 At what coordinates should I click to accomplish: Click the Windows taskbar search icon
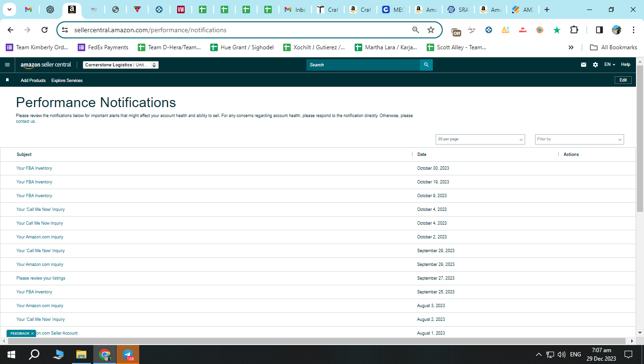pyautogui.click(x=34, y=355)
